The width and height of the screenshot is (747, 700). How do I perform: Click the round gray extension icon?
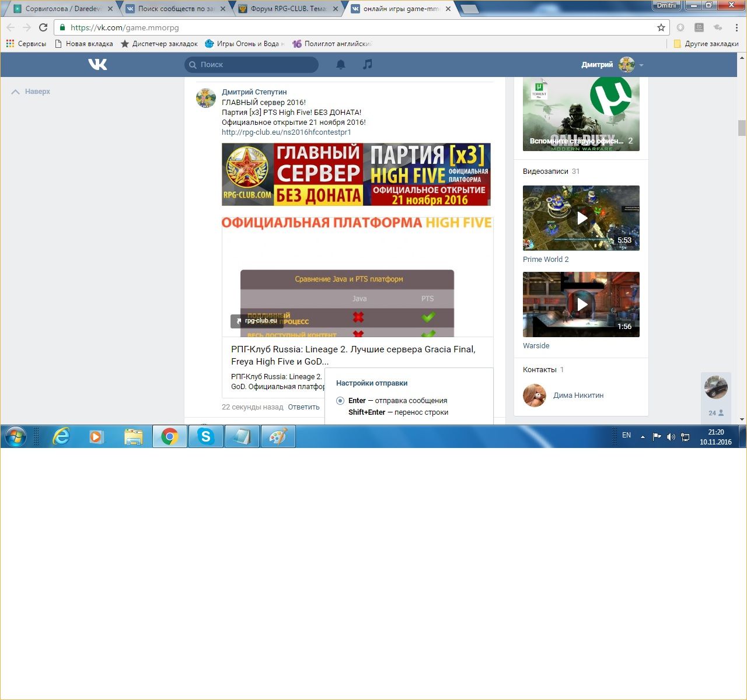(680, 27)
